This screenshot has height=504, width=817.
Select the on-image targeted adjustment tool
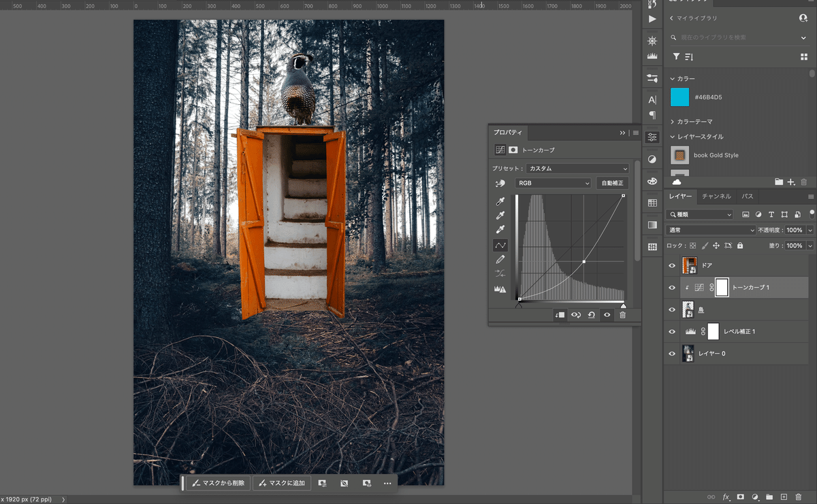pyautogui.click(x=500, y=184)
